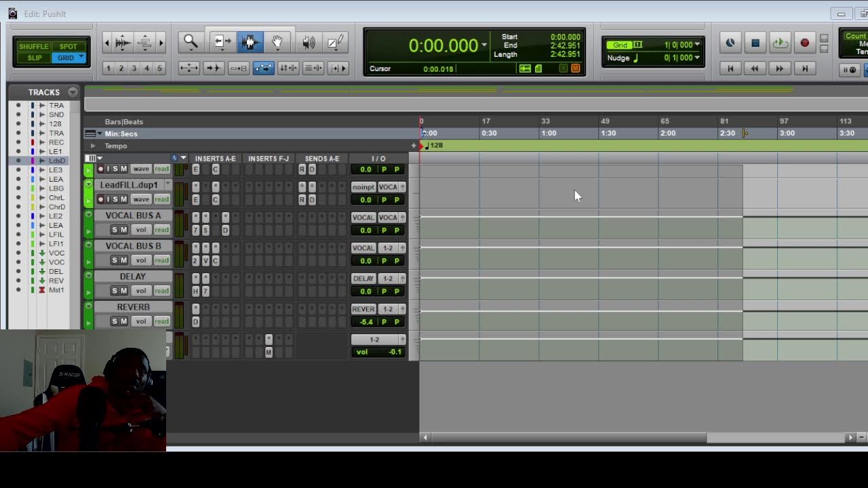868x488 pixels.
Task: Click the orange M indicator in counter
Action: [575, 68]
